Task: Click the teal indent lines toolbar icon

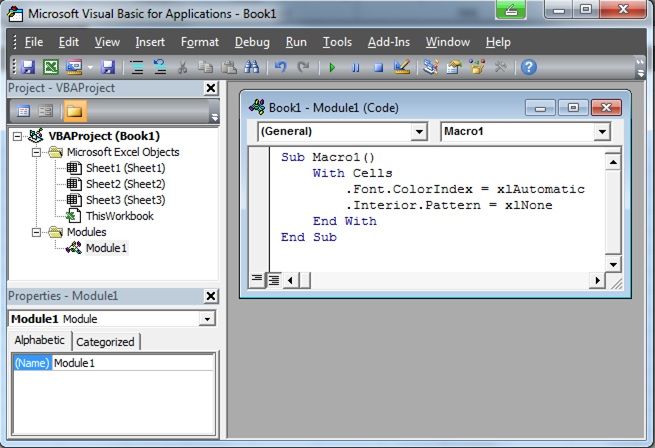Action: (137, 67)
